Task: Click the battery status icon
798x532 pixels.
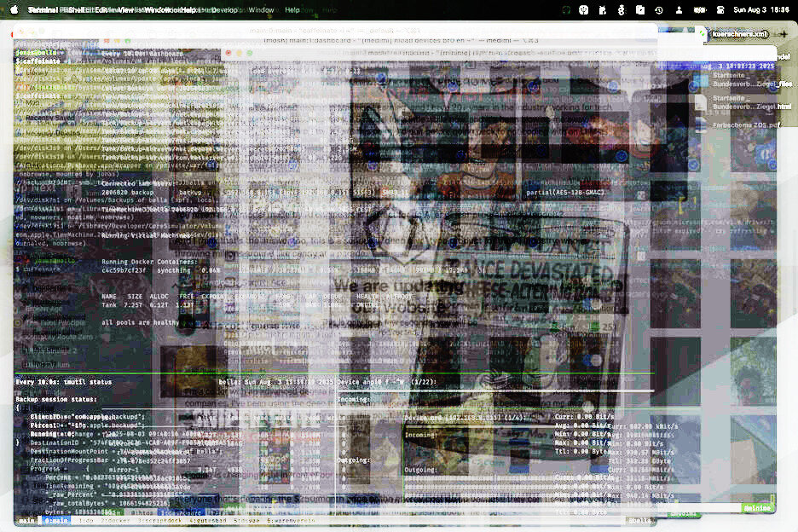Action: pyautogui.click(x=700, y=9)
